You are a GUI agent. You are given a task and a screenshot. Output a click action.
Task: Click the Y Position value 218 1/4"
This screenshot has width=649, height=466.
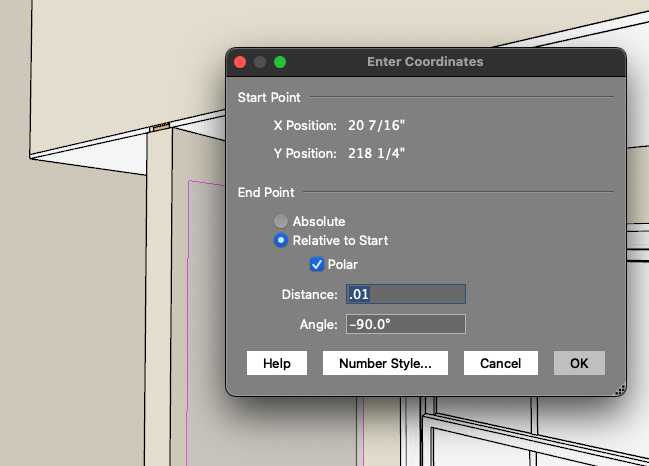click(376, 154)
